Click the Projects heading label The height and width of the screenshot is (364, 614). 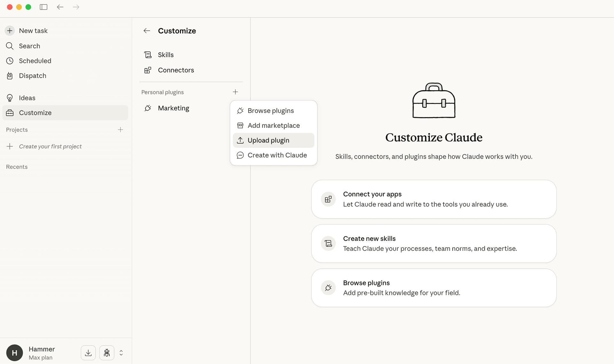click(17, 130)
